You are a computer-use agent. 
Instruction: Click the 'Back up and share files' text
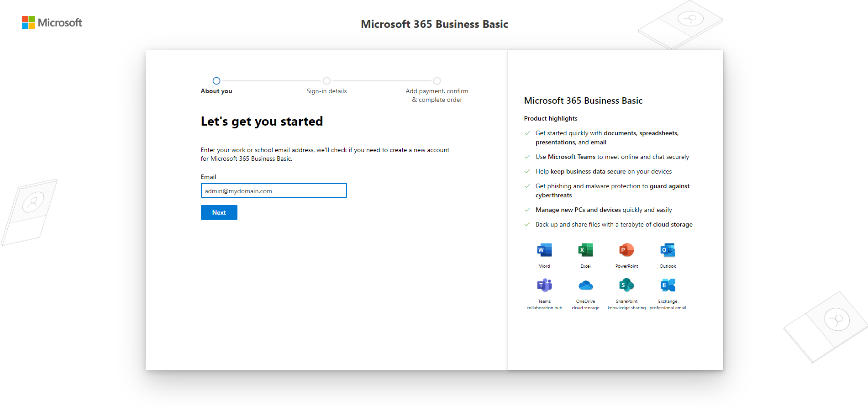[614, 224]
